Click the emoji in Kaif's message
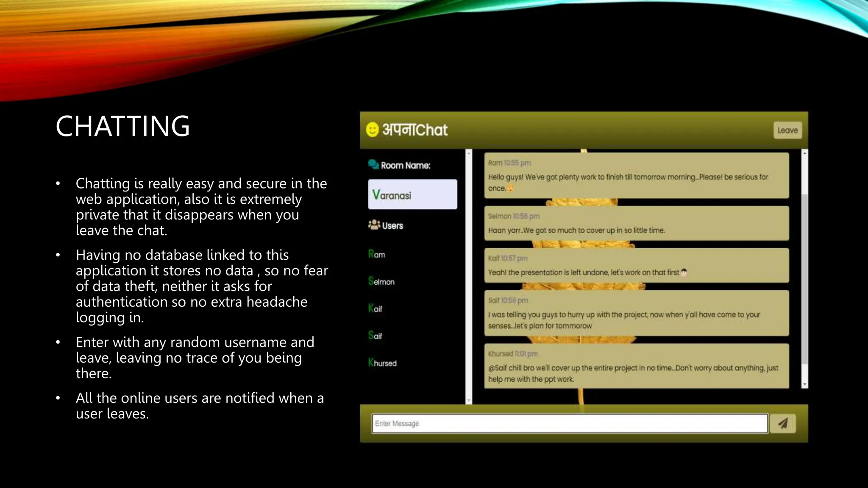The image size is (868, 488). point(684,272)
